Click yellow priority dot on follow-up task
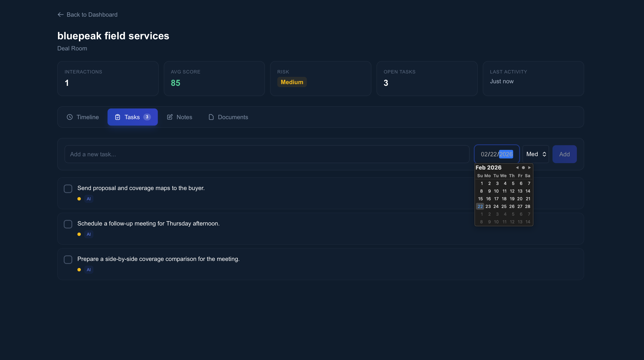 pyautogui.click(x=79, y=234)
